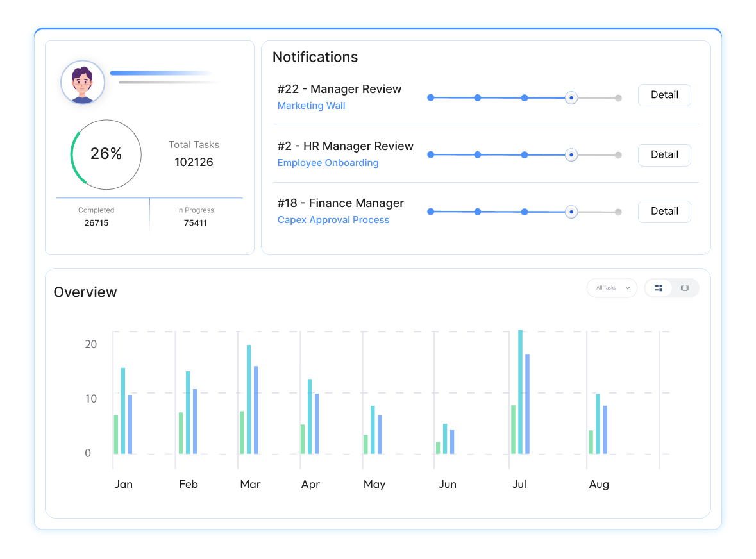Click the final gray step of Manager Review progress

pyautogui.click(x=618, y=98)
